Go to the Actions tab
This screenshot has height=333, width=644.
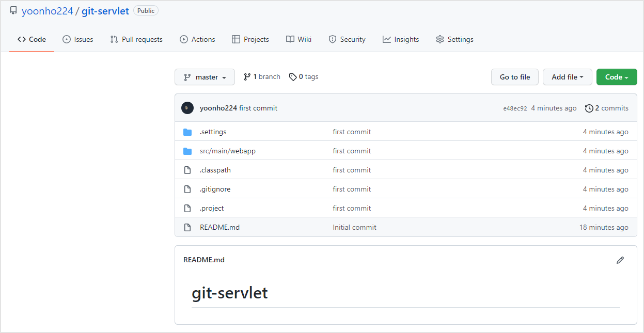[197, 39]
